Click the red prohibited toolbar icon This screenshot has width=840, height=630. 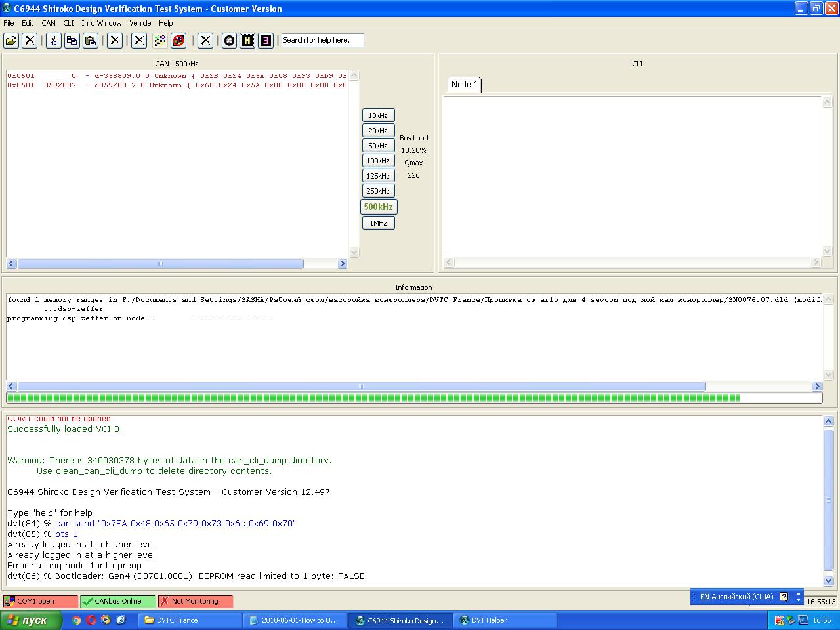click(178, 41)
